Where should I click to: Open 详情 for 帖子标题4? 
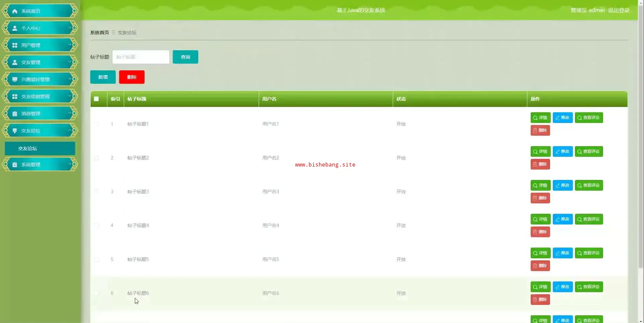[x=541, y=219]
